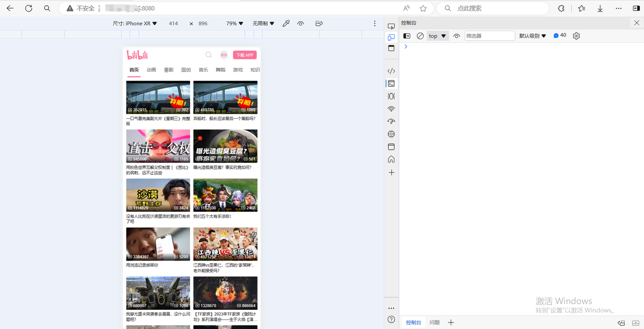The height and width of the screenshot is (329, 644).
Task: Open the Network panel wifi icon
Action: tap(391, 109)
